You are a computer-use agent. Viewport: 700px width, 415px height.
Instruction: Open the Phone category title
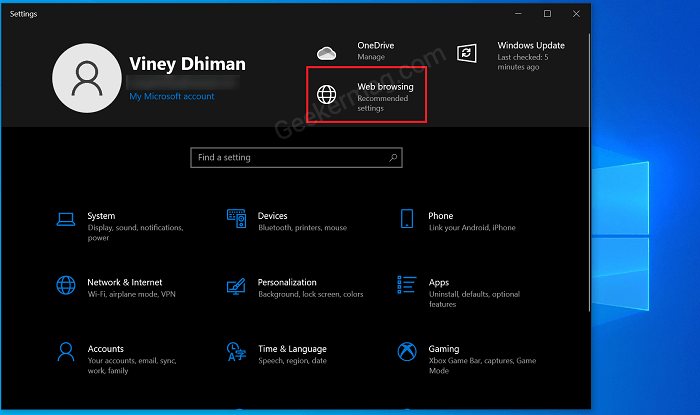(441, 216)
